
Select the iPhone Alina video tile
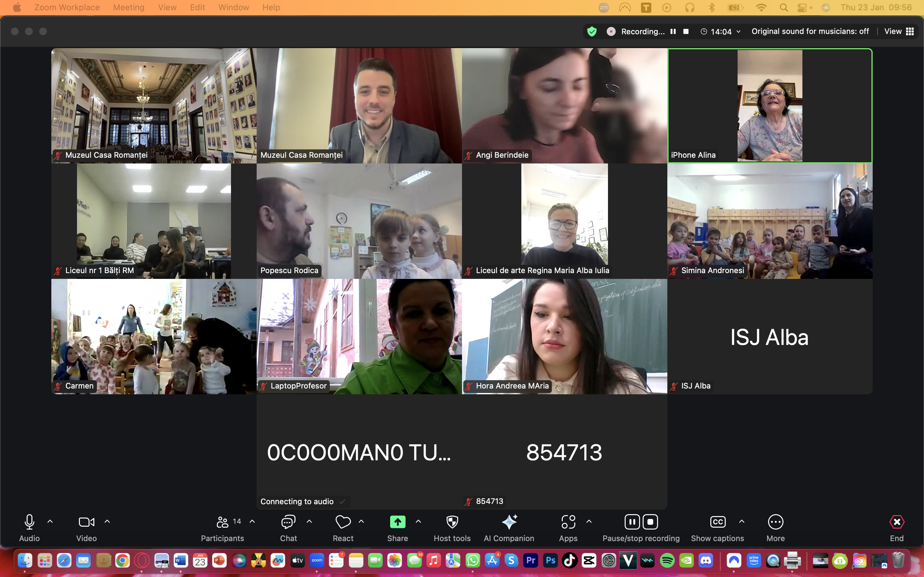click(770, 105)
